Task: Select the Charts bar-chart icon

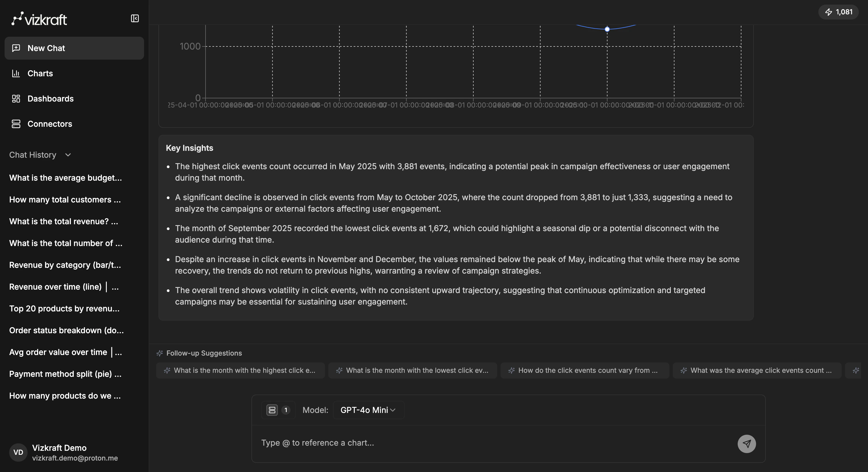Action: click(x=17, y=73)
